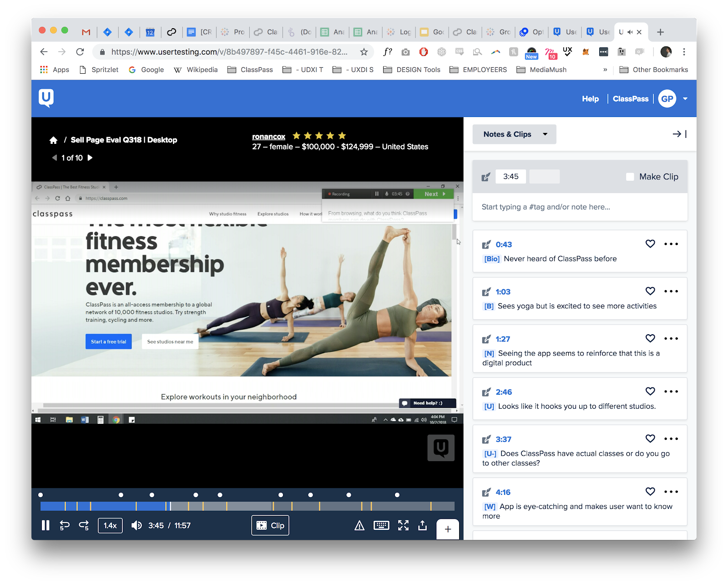Click UserTesting logo
The width and height of the screenshot is (728, 585).
click(x=46, y=98)
